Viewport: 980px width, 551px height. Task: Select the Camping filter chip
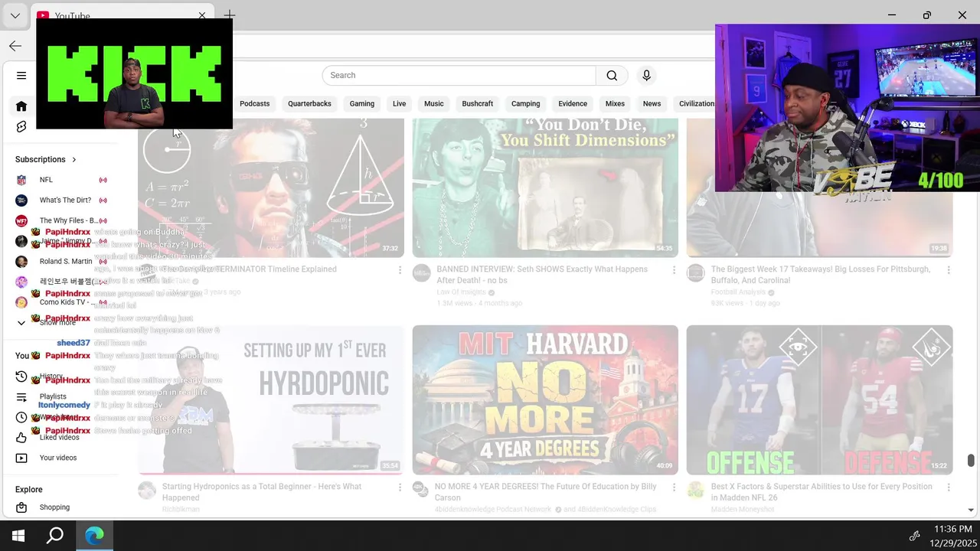point(525,103)
